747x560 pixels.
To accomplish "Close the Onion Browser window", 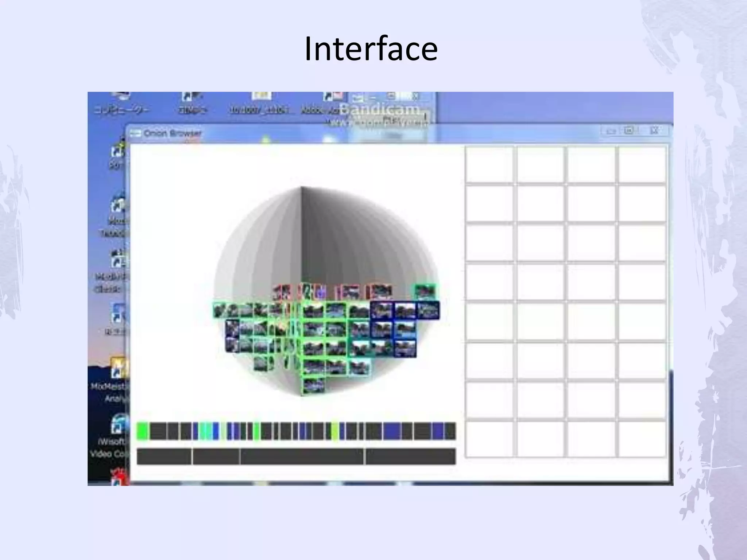I will point(654,130).
